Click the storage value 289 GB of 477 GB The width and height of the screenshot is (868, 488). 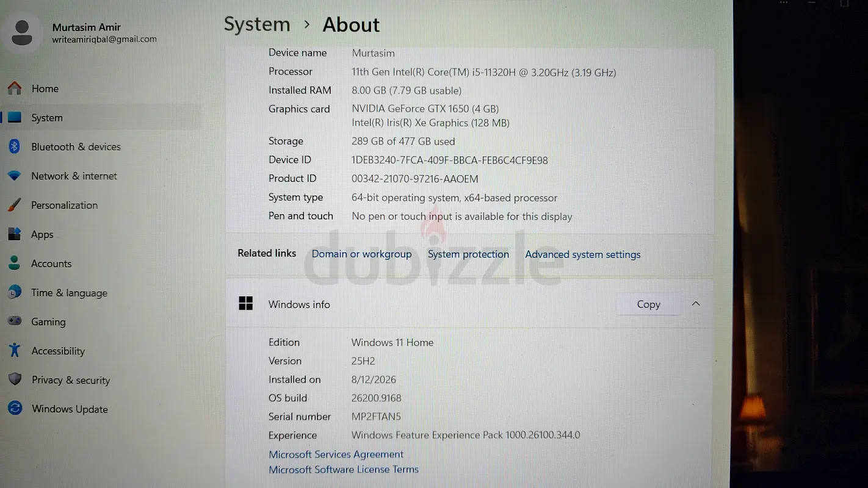coord(403,141)
